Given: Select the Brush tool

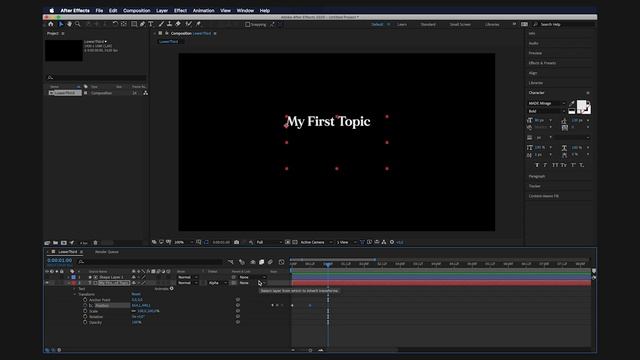Looking at the screenshot, I should (161, 24).
